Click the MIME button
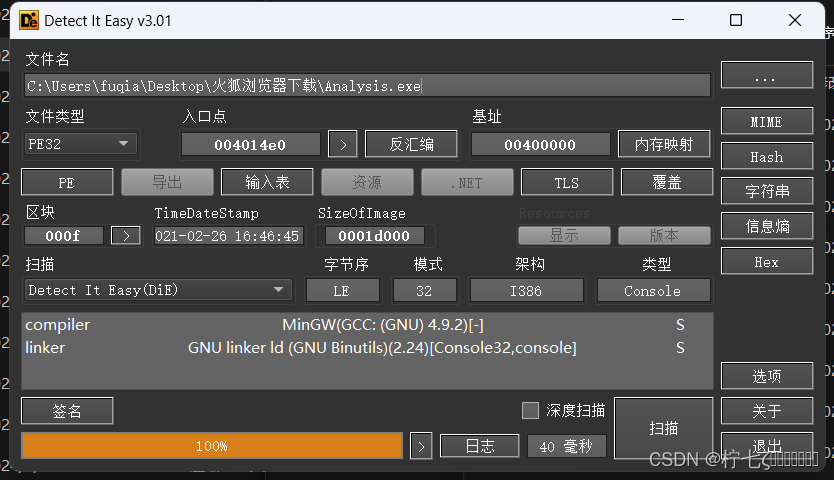 766,121
